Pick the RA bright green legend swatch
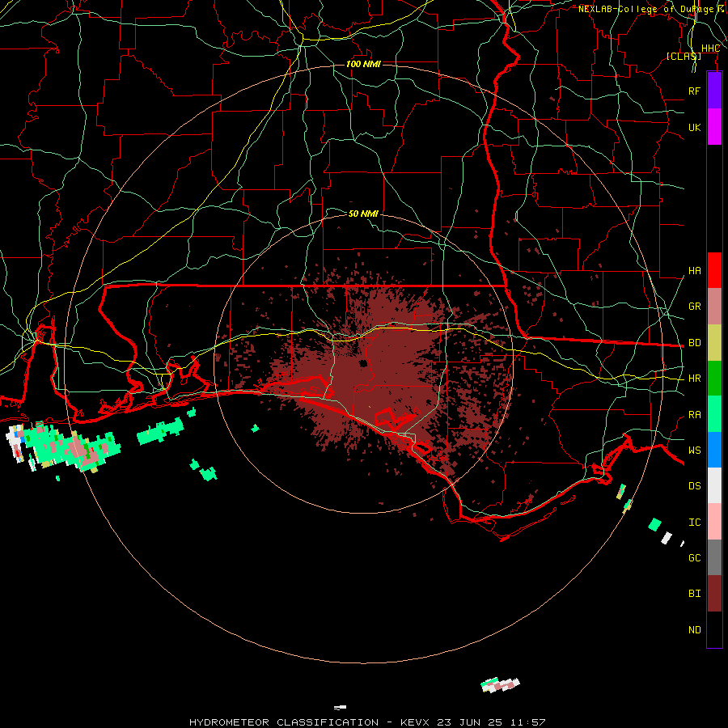The height and width of the screenshot is (728, 728). pyautogui.click(x=714, y=414)
